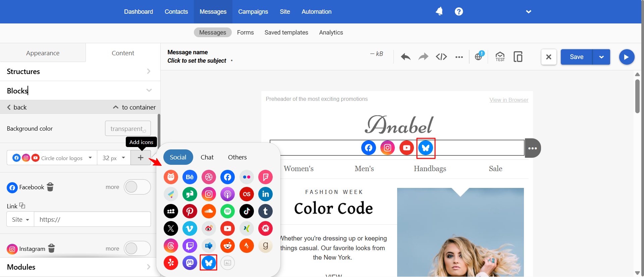Open the Save button dropdown arrow
Screen dimensions: 644x277
click(x=601, y=57)
